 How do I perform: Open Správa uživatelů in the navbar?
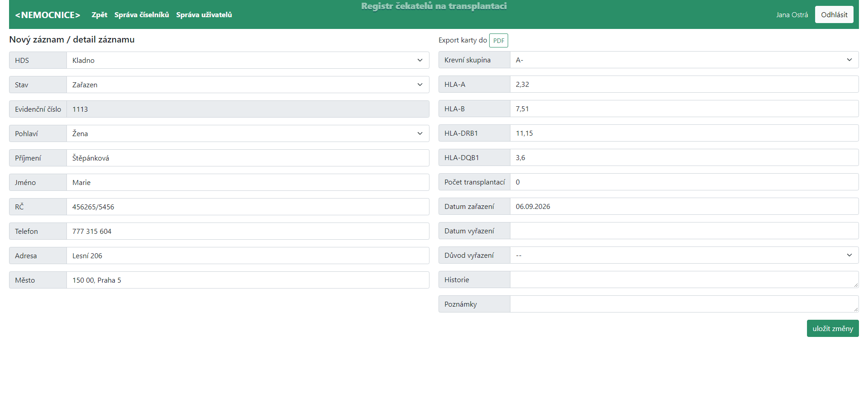[204, 15]
